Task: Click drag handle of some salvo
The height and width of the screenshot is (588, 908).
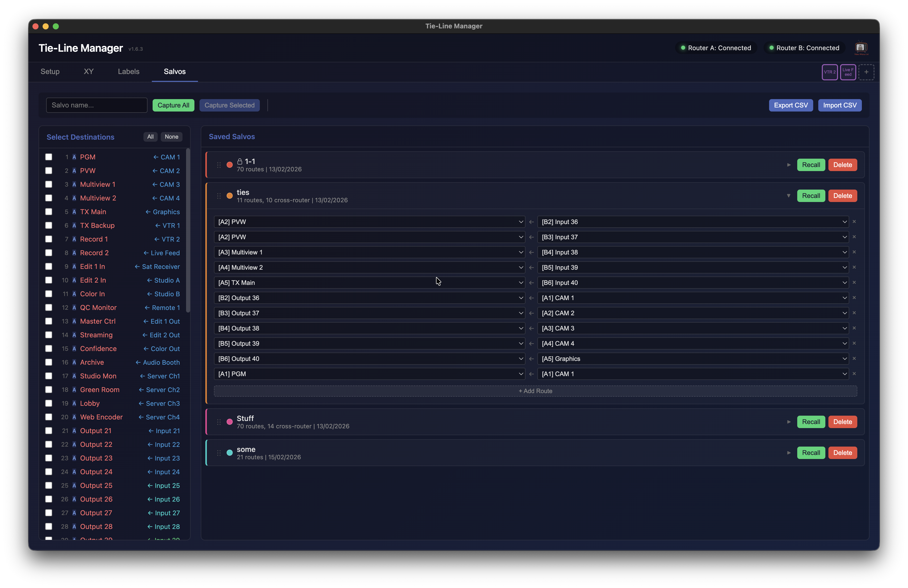Action: pos(219,453)
